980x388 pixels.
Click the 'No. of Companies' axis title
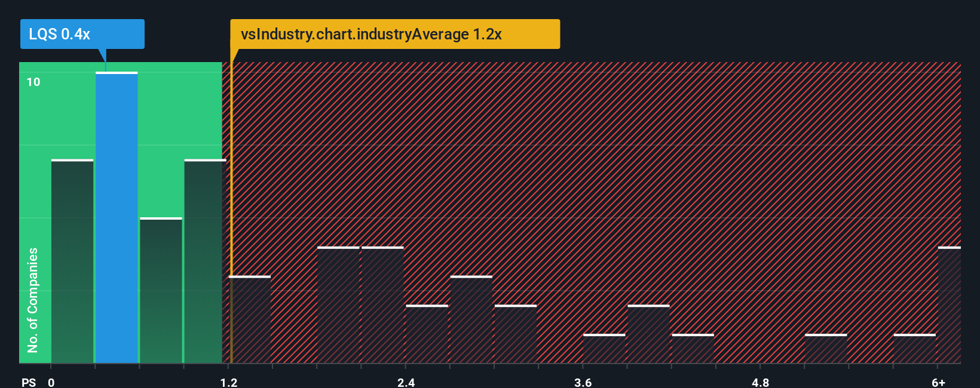[x=33, y=300]
